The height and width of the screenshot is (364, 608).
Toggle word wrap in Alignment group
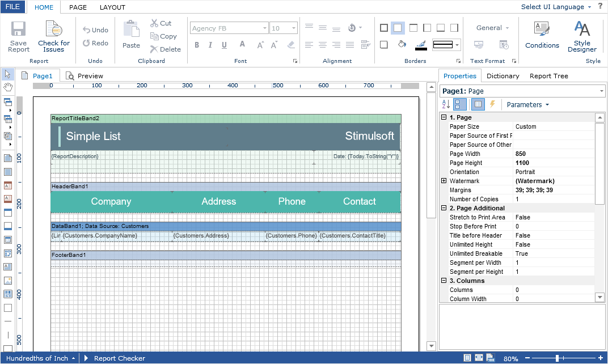point(365,45)
